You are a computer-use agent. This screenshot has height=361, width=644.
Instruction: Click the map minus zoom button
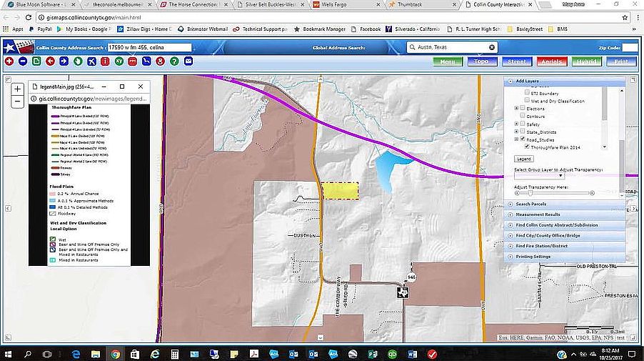pos(17,101)
